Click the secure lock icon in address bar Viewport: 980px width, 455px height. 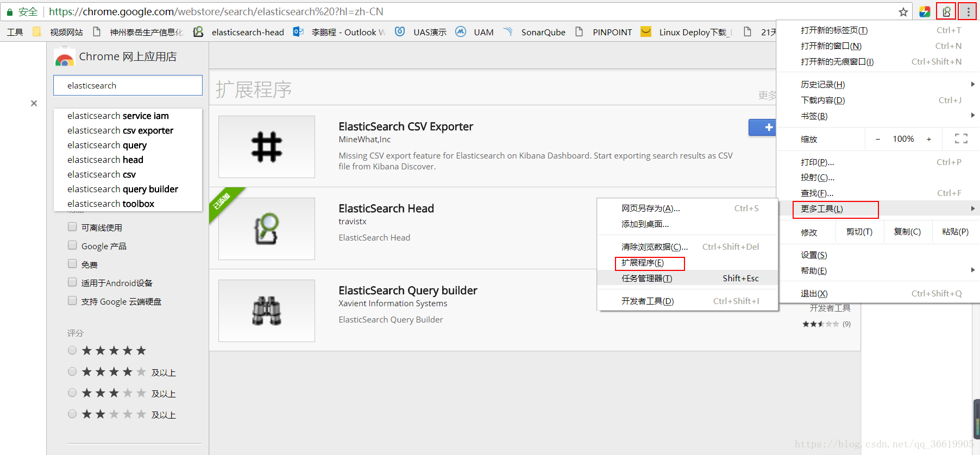[x=9, y=12]
